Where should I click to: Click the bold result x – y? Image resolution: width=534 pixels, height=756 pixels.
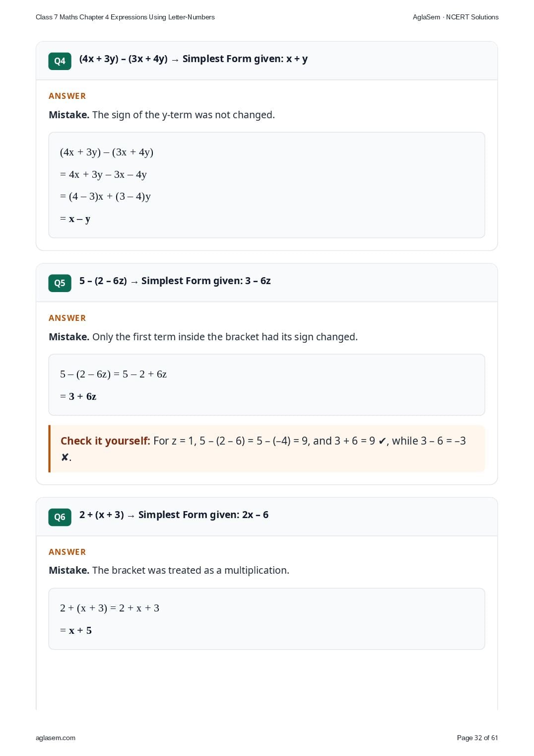point(79,219)
